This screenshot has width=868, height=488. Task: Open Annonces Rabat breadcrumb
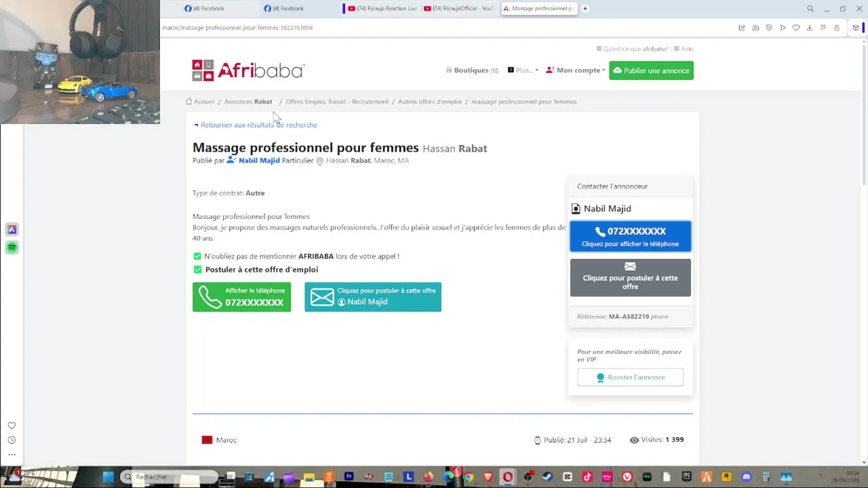pyautogui.click(x=248, y=102)
